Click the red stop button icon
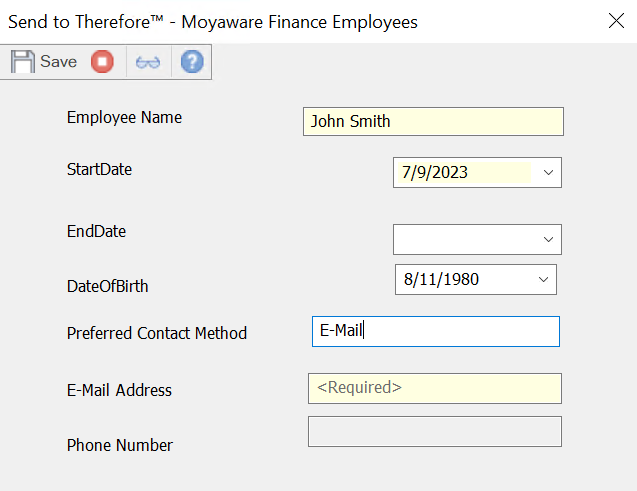 pos(102,62)
